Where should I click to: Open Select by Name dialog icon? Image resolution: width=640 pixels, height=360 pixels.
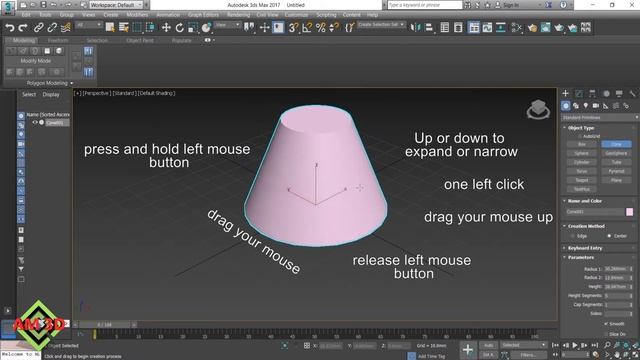(124, 27)
